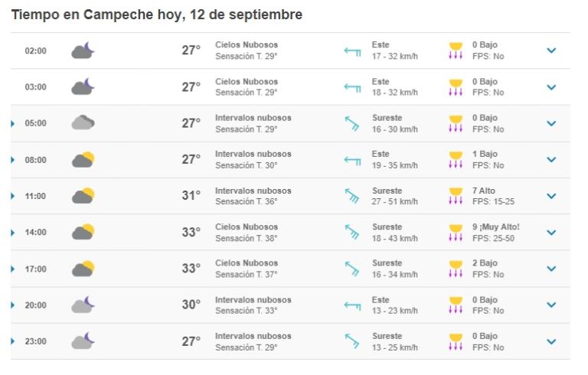Click the 33° temperature at 14:00
The width and height of the screenshot is (588, 375).
pos(191,232)
